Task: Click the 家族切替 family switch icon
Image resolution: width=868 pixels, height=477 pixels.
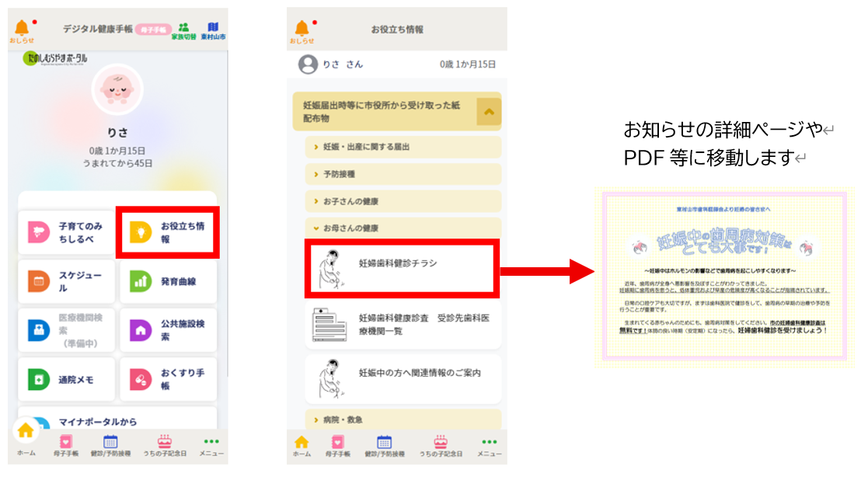Action: click(x=184, y=31)
